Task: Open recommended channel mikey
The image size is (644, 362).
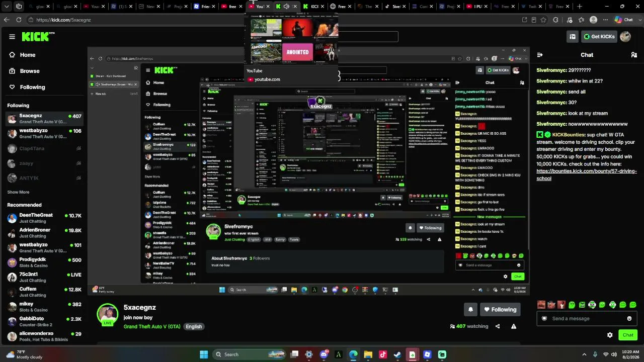Action: (44, 307)
